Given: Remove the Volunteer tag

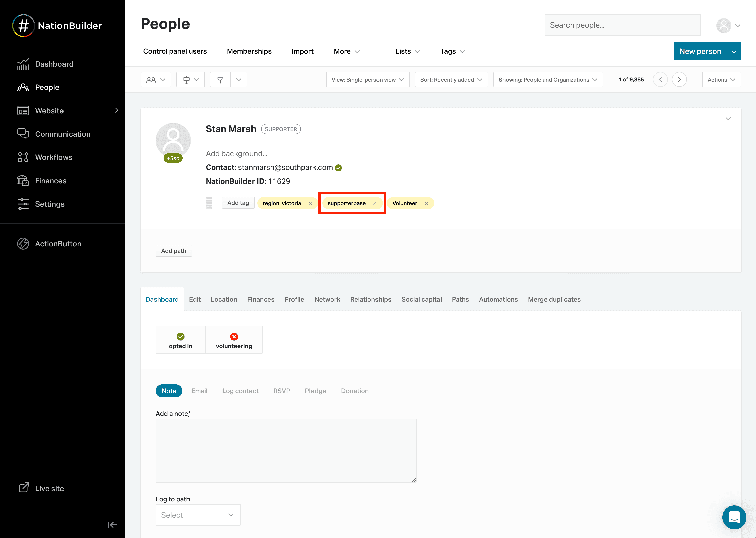Looking at the screenshot, I should point(426,203).
